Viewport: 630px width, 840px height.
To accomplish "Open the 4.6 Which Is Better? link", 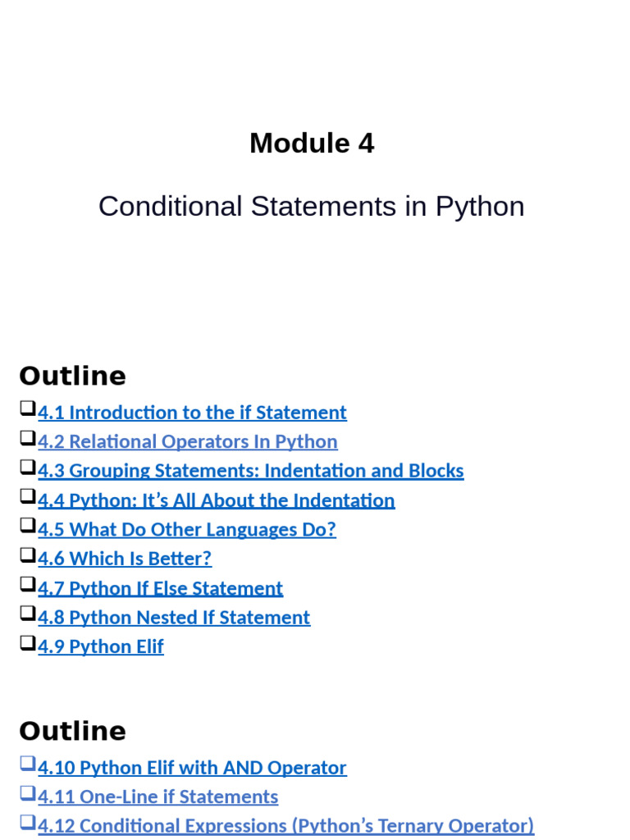I will pyautogui.click(x=124, y=559).
